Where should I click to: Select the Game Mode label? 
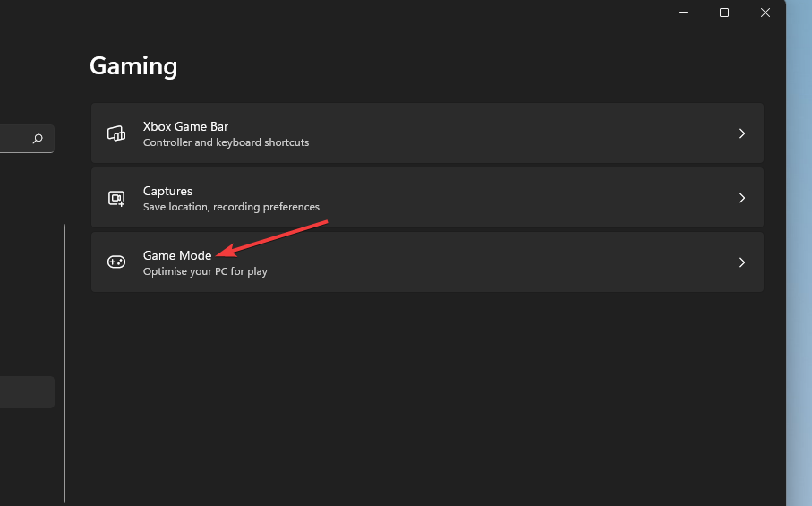(x=177, y=255)
